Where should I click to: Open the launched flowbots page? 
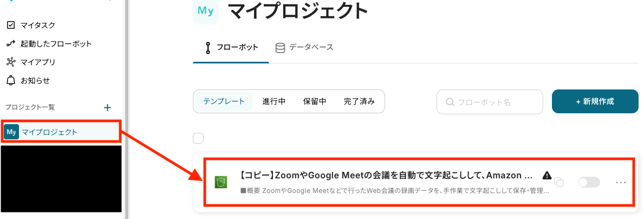pyautogui.click(x=56, y=43)
